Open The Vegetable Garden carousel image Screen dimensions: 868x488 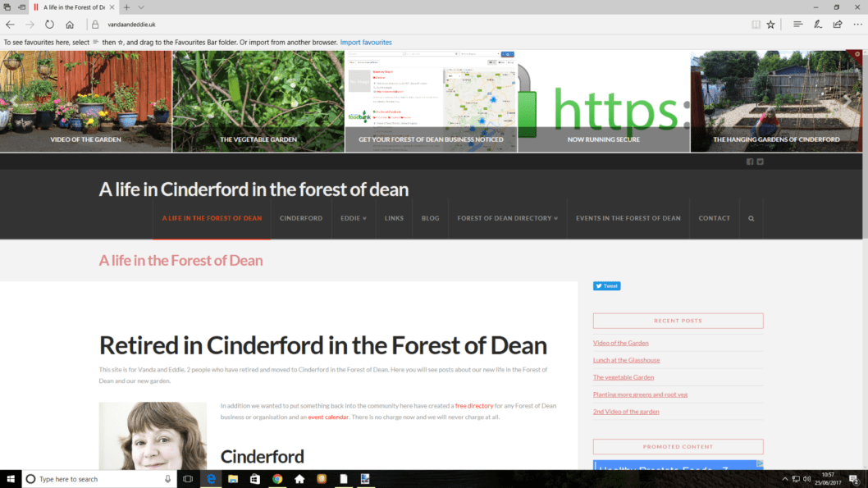(258, 101)
